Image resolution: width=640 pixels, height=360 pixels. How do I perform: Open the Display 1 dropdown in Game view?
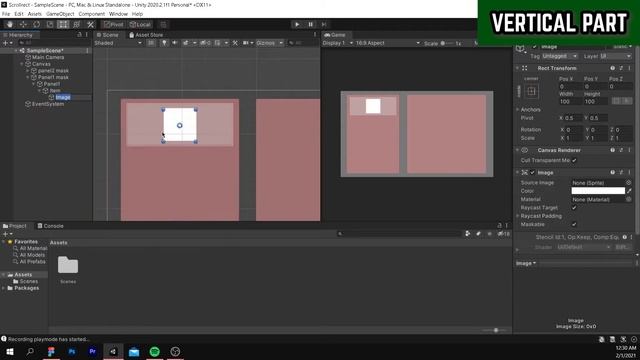[338, 43]
